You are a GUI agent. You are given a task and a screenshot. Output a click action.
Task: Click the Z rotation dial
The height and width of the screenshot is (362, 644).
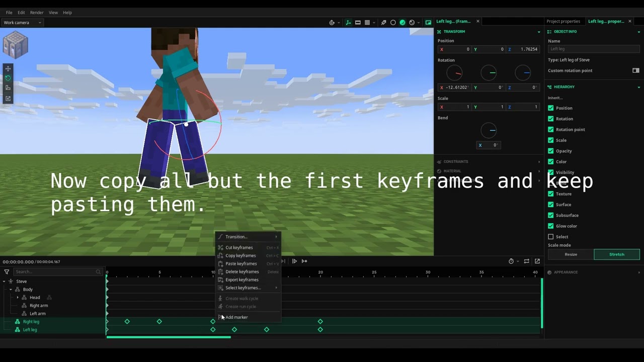(523, 73)
